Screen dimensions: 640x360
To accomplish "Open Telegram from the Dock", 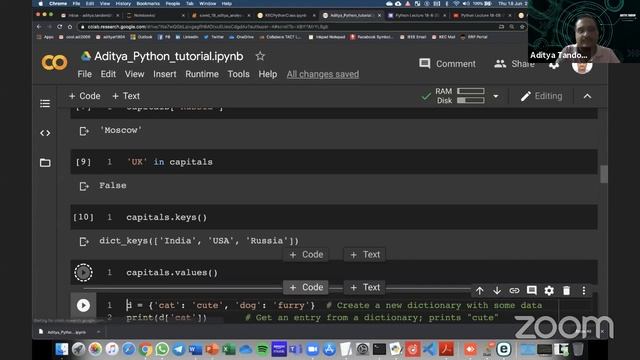I will [178, 349].
